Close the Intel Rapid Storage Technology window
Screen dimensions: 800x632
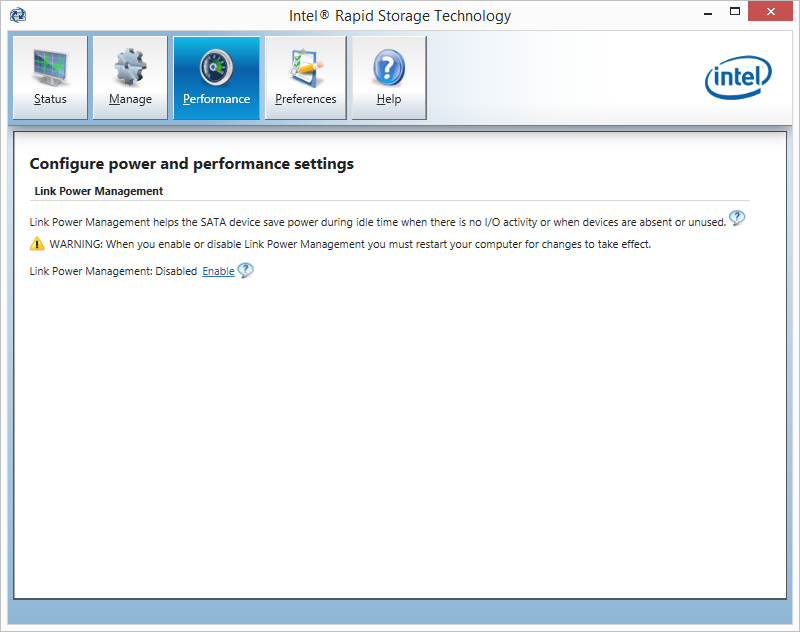tap(770, 11)
